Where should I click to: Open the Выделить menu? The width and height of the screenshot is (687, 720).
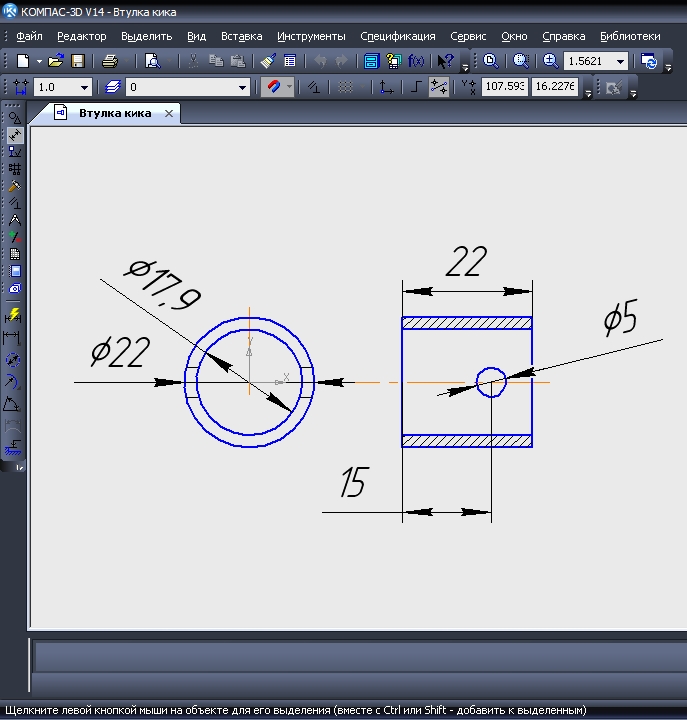coord(146,36)
